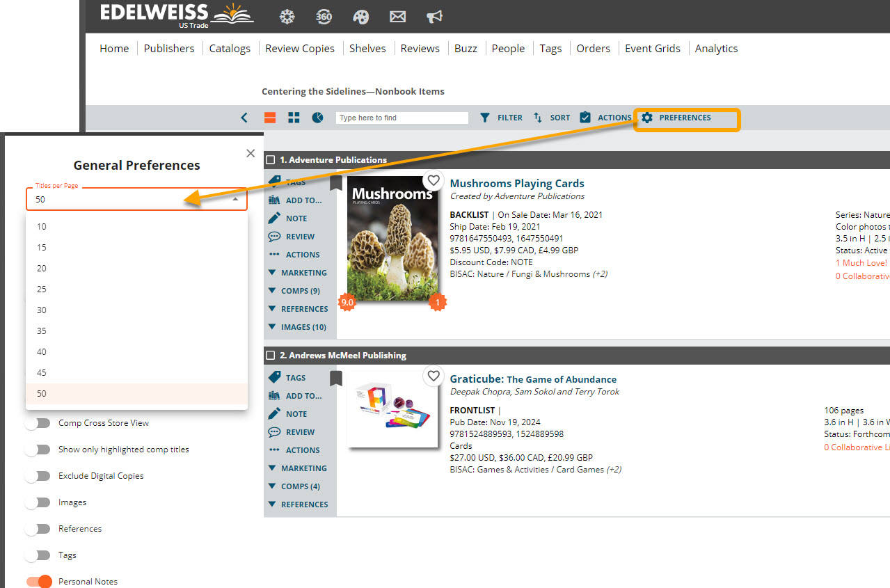Open the Graticube title link
Image resolution: width=890 pixels, height=588 pixels.
coord(533,379)
